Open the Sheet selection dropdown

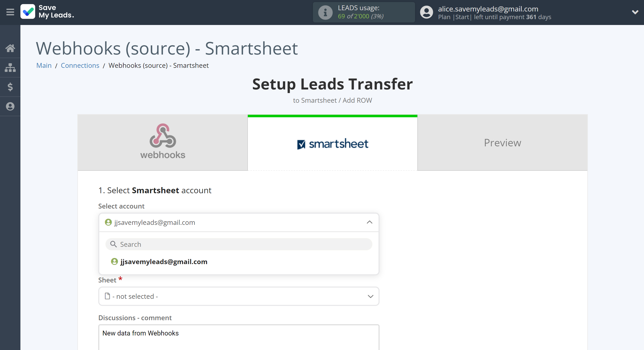[239, 296]
